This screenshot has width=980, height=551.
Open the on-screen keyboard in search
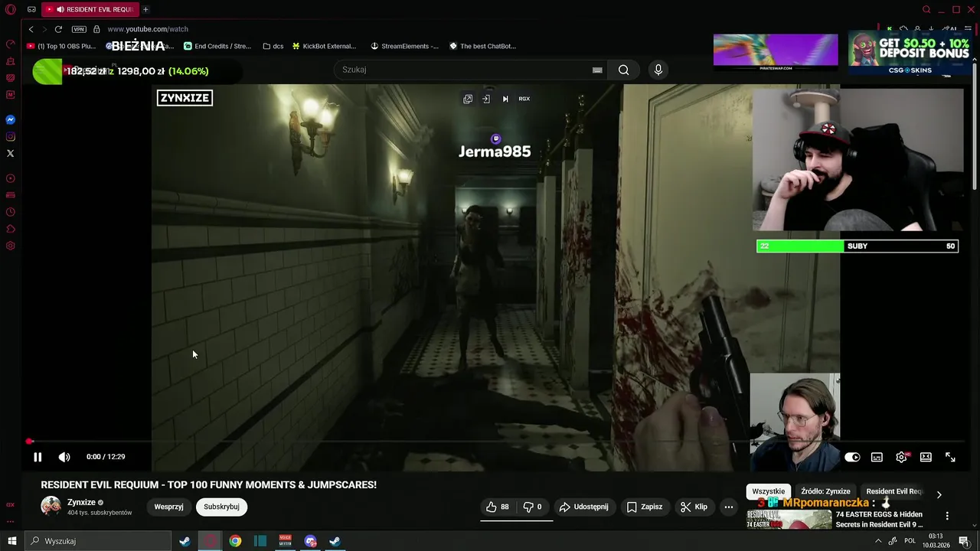(x=597, y=70)
